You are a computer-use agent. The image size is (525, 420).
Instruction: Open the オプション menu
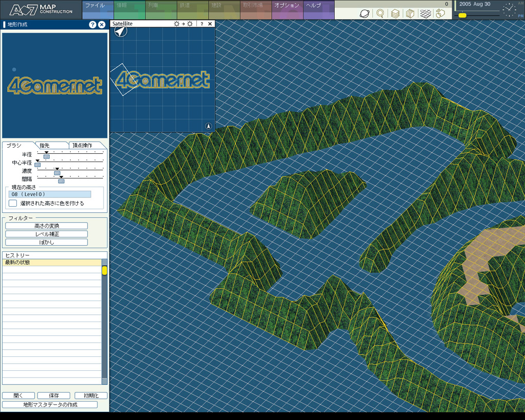coord(287,10)
